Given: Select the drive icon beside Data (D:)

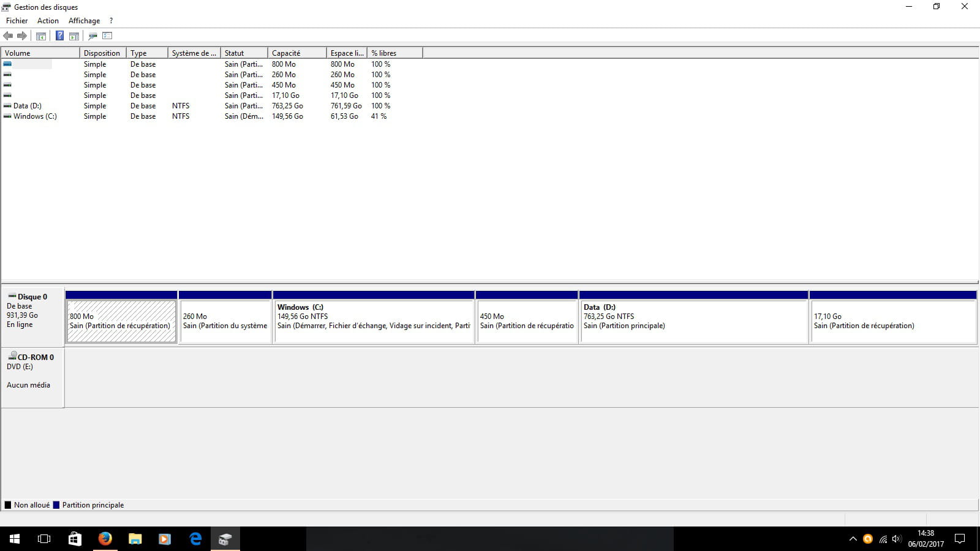Looking at the screenshot, I should [7, 106].
